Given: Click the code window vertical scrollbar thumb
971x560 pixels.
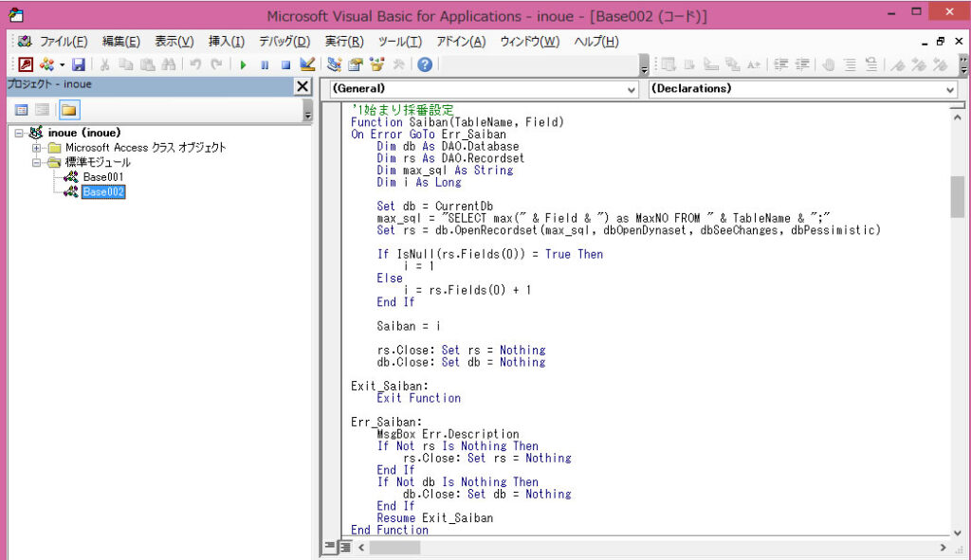Looking at the screenshot, I should 958,197.
